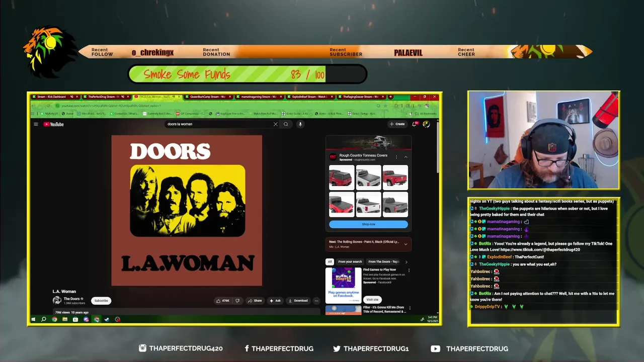Like the L.A. Woman video
Image resolution: width=644 pixels, height=362 pixels.
223,301
